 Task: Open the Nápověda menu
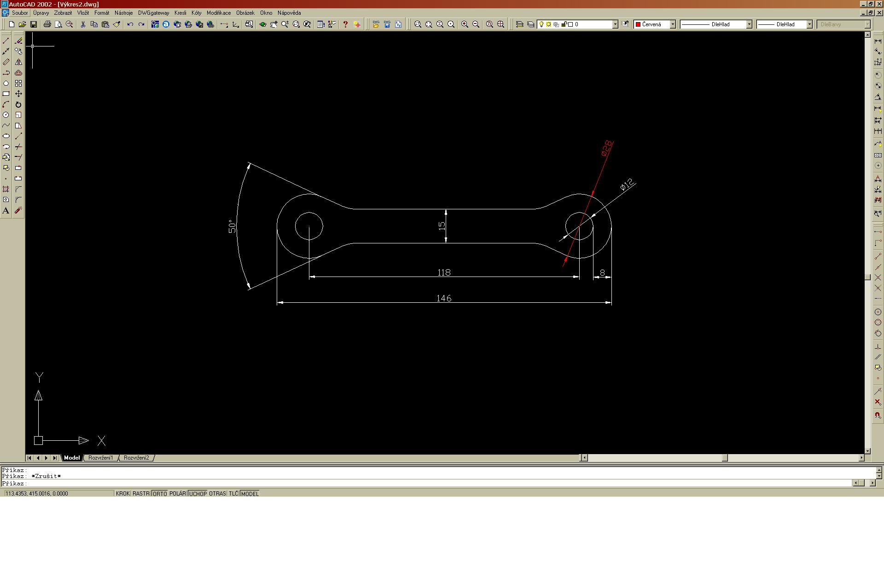click(x=289, y=13)
